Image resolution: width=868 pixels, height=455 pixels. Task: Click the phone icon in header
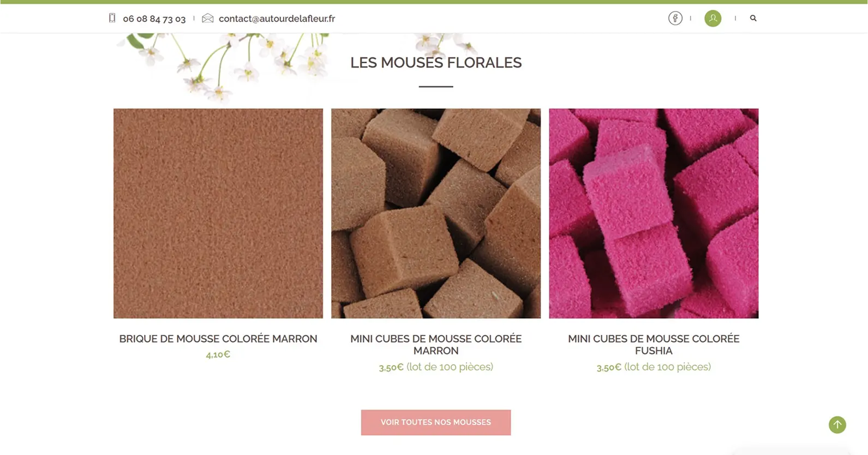click(112, 18)
